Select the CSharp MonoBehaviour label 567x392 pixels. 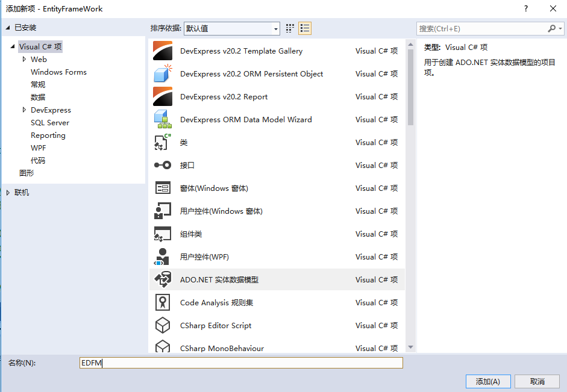222,348
